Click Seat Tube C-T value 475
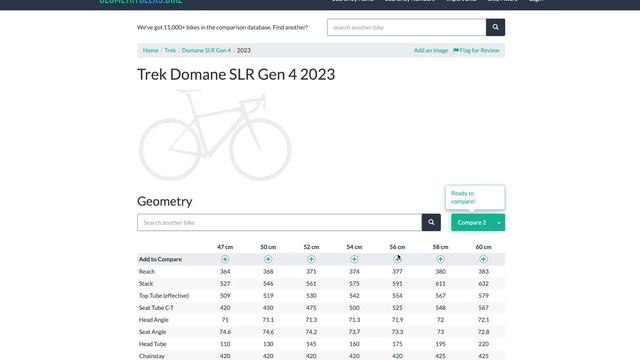 coord(311,308)
